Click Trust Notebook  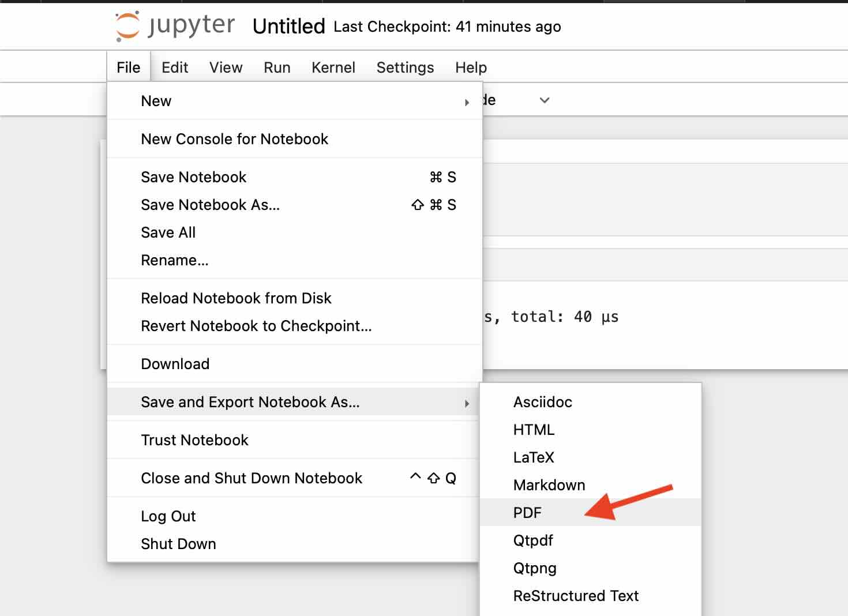(194, 440)
